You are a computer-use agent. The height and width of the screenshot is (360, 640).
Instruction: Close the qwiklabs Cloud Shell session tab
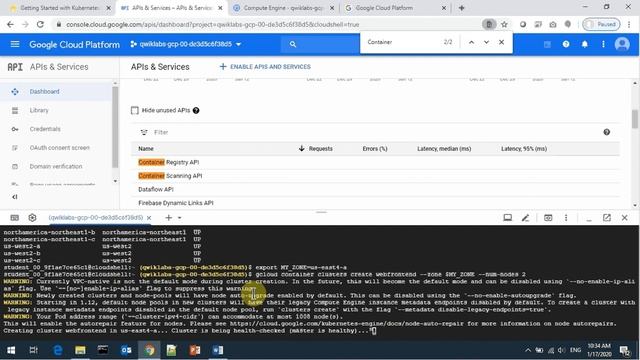[149, 218]
